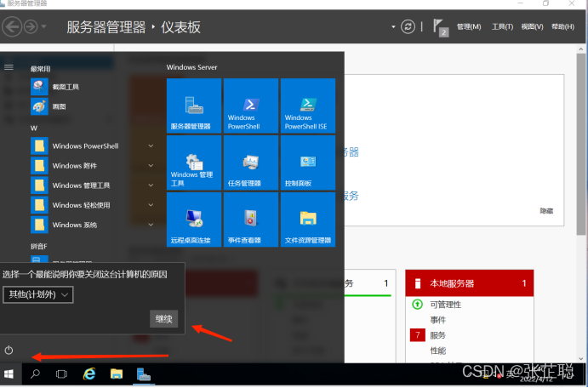588x388 pixels.
Task: Open the 视图(V) menu
Action: coord(532,27)
